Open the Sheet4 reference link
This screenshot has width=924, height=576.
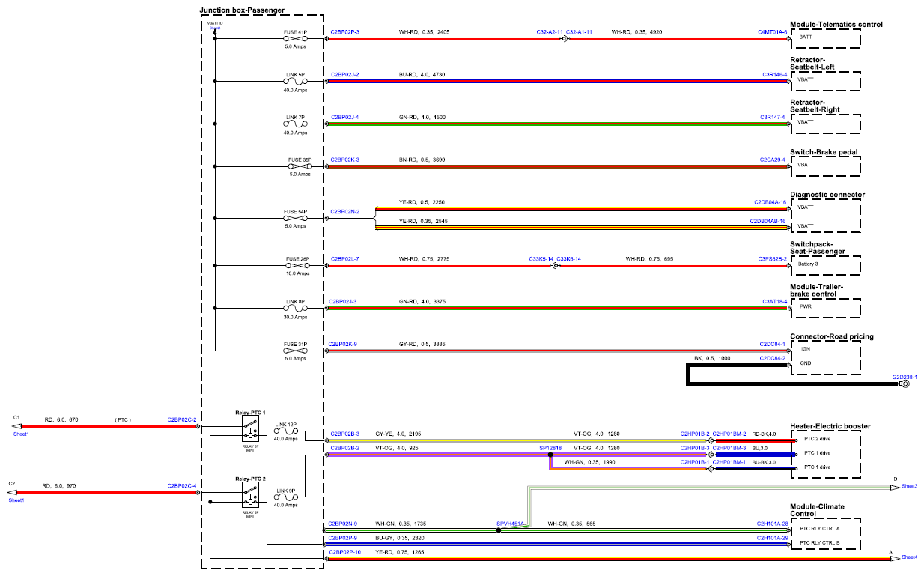tap(910, 557)
